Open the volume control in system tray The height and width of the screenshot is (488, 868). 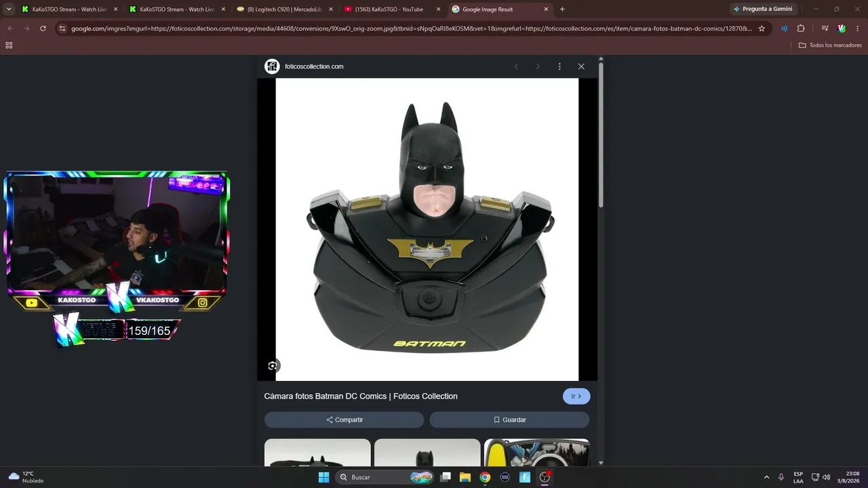(826, 477)
